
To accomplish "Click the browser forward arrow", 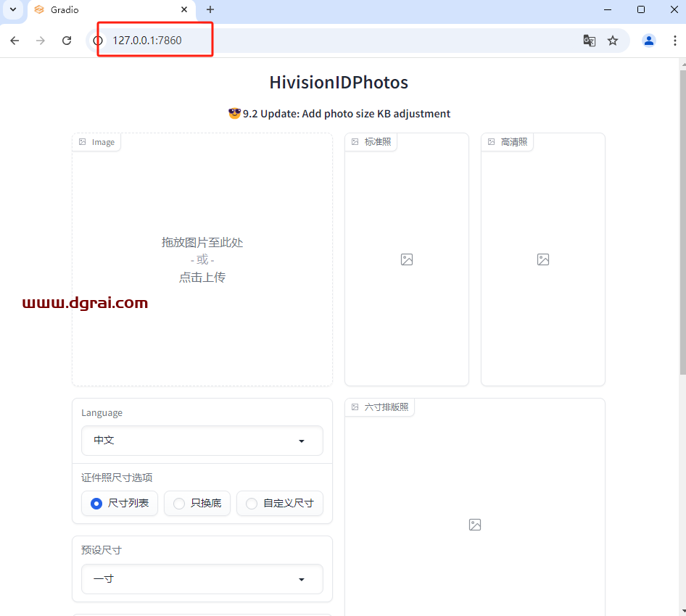I will pyautogui.click(x=41, y=41).
